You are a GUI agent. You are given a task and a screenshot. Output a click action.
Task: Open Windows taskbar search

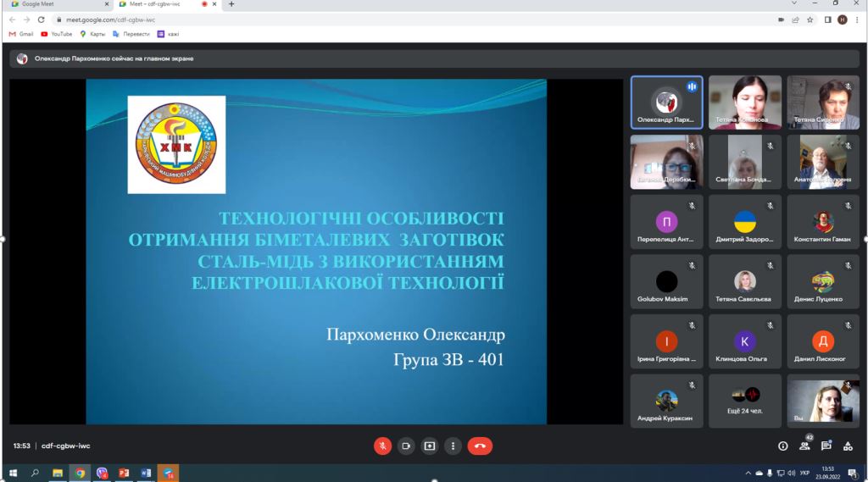coord(35,474)
